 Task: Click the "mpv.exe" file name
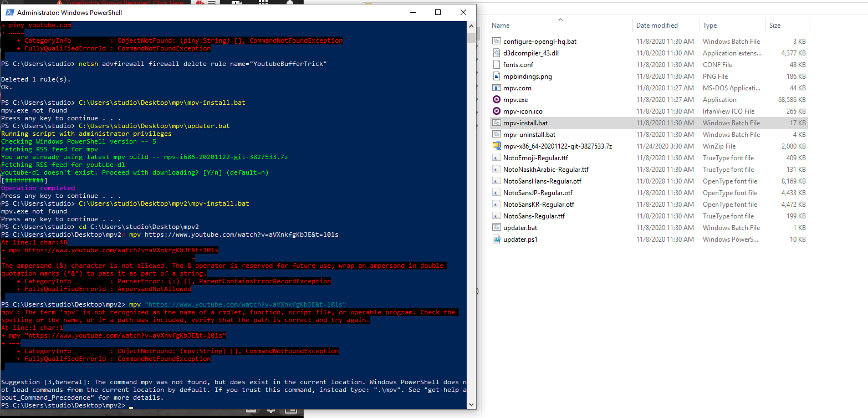pyautogui.click(x=515, y=100)
